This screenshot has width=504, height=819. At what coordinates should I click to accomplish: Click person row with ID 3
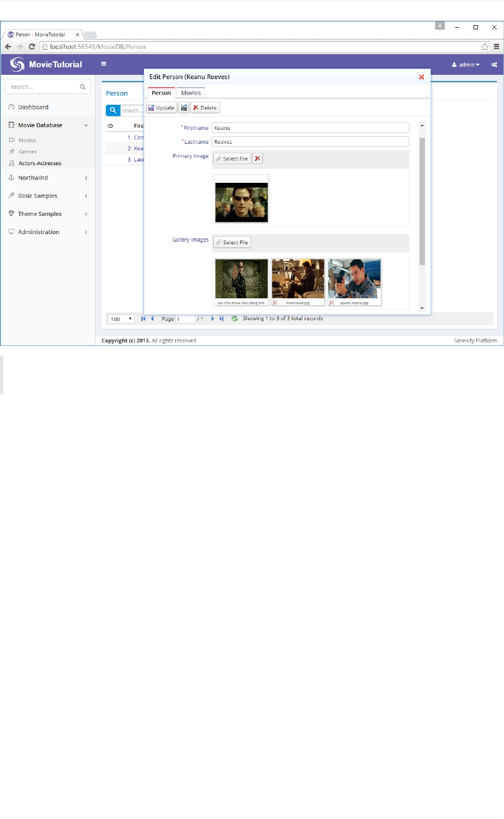[x=125, y=160]
